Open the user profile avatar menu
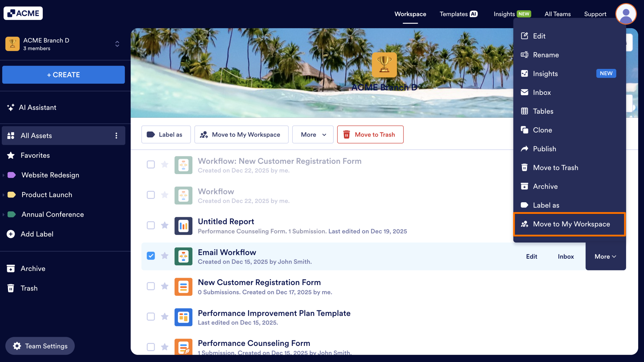 click(626, 14)
